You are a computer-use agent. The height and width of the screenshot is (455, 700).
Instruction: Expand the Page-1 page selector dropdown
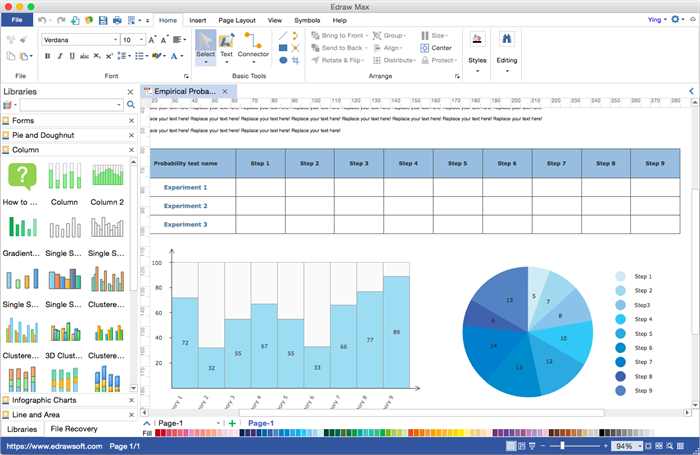tap(218, 424)
